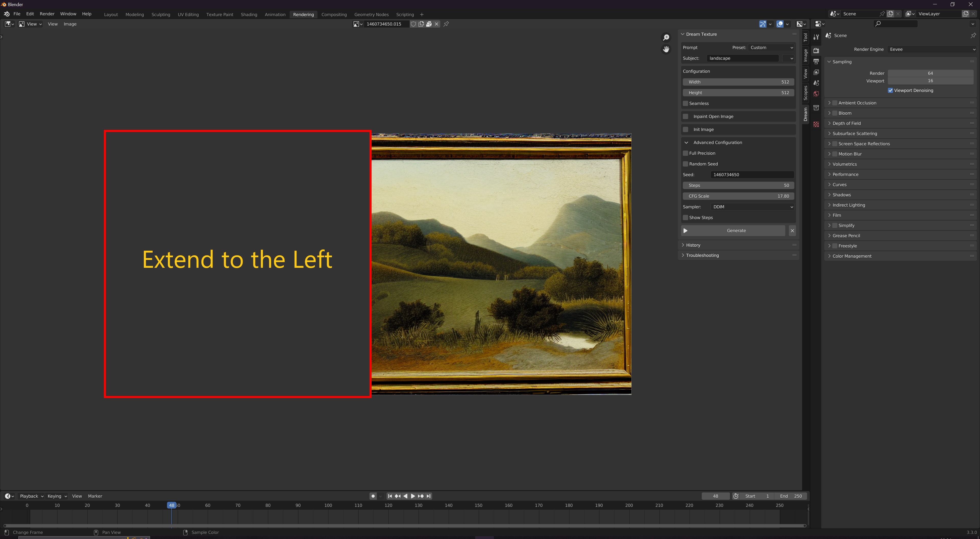Open the Output properties tab icon
The height and width of the screenshot is (539, 980).
tap(816, 61)
